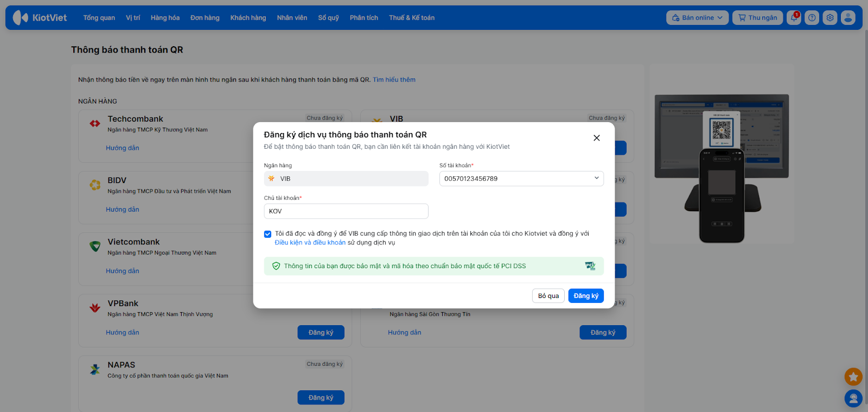Screen dimensions: 868x412
Task: Open the help question mark icon
Action: [x=812, y=17]
